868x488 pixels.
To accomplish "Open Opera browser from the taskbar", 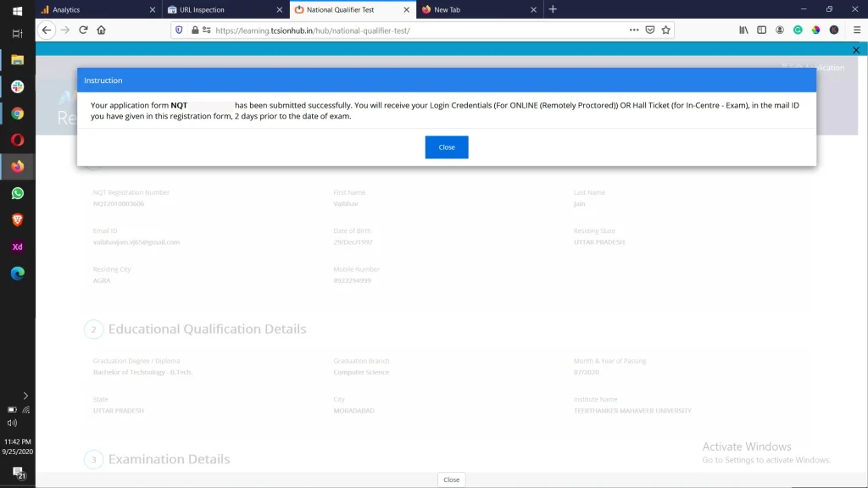I will click(17, 139).
